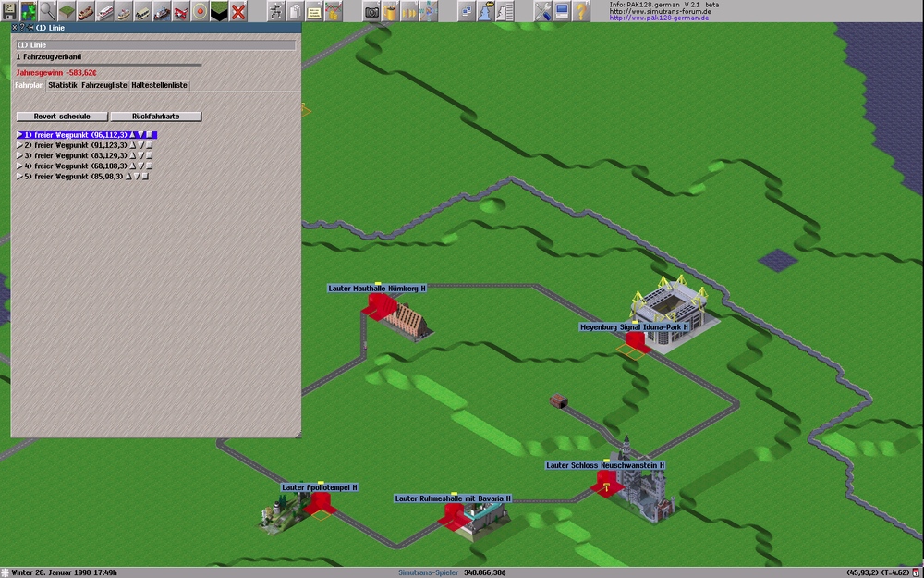Viewport: 924px width, 578px height.
Task: Click the (1) Linie name field
Action: point(155,43)
